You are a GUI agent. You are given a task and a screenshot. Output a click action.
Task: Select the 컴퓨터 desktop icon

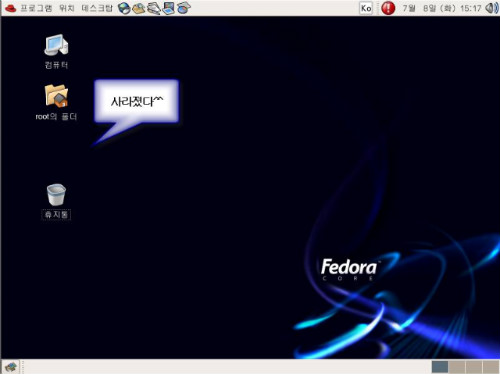point(56,45)
